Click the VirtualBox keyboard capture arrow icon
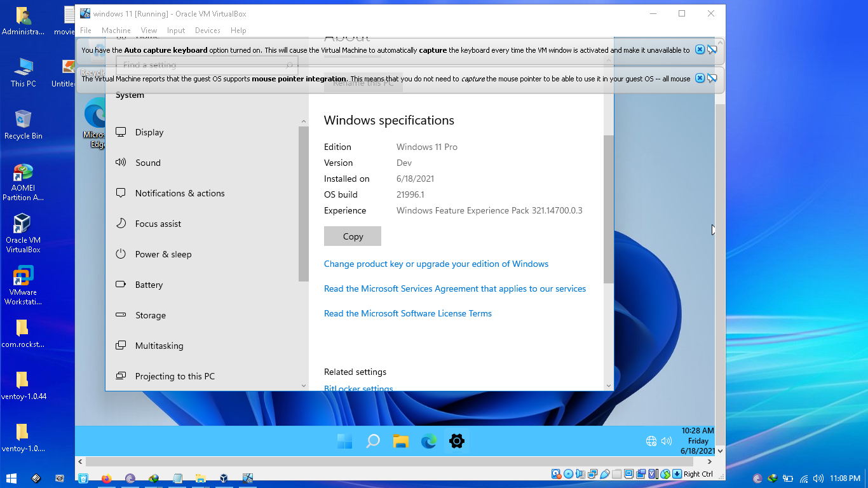Image resolution: width=868 pixels, height=488 pixels. (677, 474)
